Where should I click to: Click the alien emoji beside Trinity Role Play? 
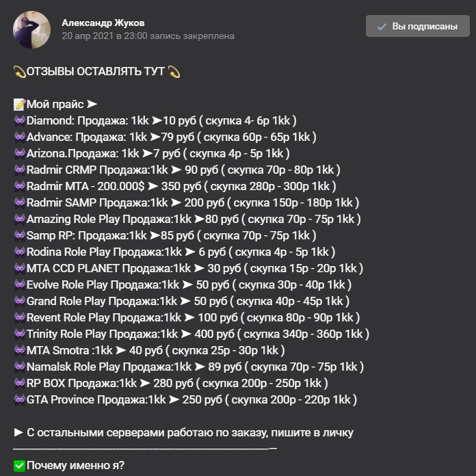click(19, 334)
